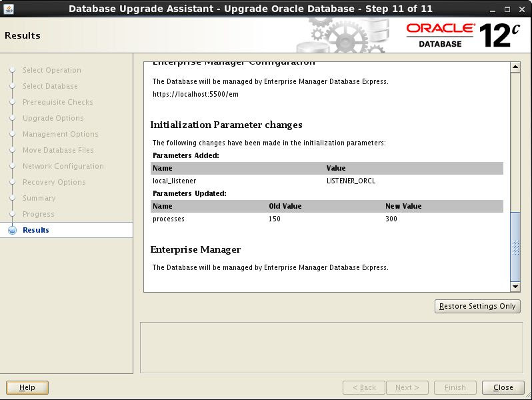Click the Value column header in Parameters Added
The image size is (532, 400).
pos(336,168)
